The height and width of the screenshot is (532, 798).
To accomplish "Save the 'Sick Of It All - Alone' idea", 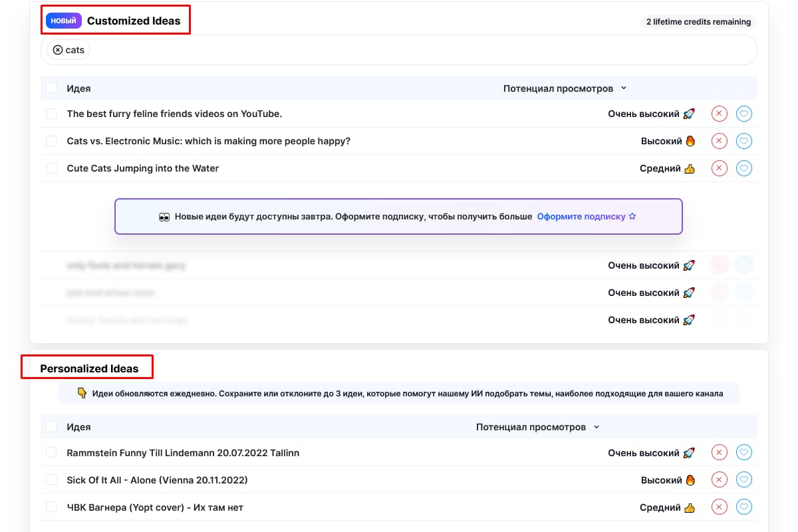I will [x=744, y=480].
